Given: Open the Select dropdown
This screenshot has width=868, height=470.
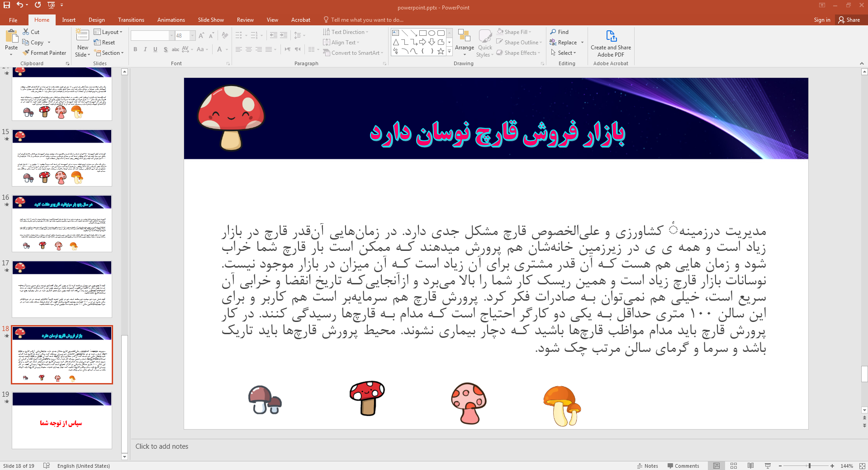Looking at the screenshot, I should 563,53.
